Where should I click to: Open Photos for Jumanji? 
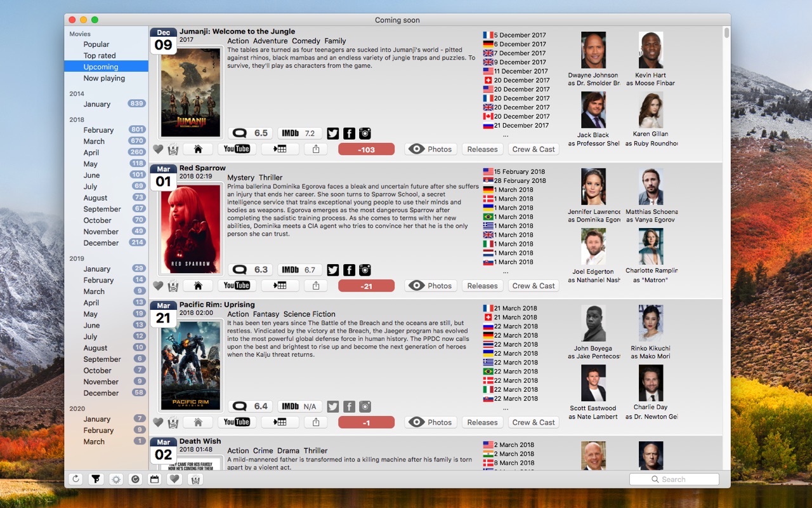click(431, 149)
